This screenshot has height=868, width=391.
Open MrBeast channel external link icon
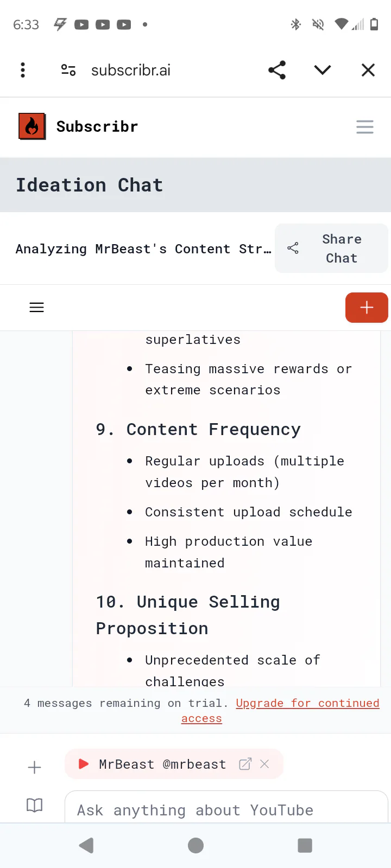(245, 764)
